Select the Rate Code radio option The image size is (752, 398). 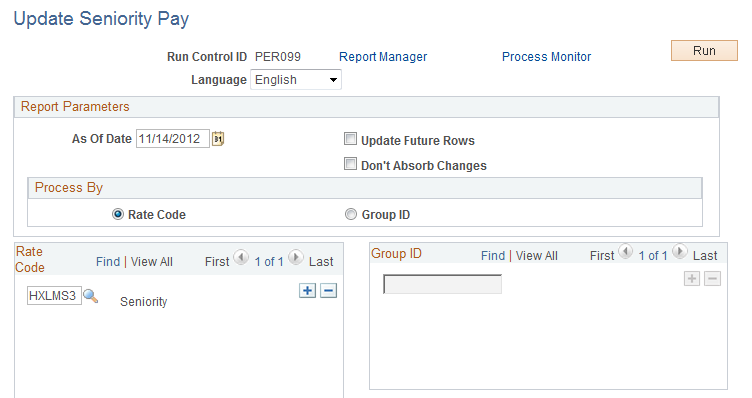click(x=118, y=214)
